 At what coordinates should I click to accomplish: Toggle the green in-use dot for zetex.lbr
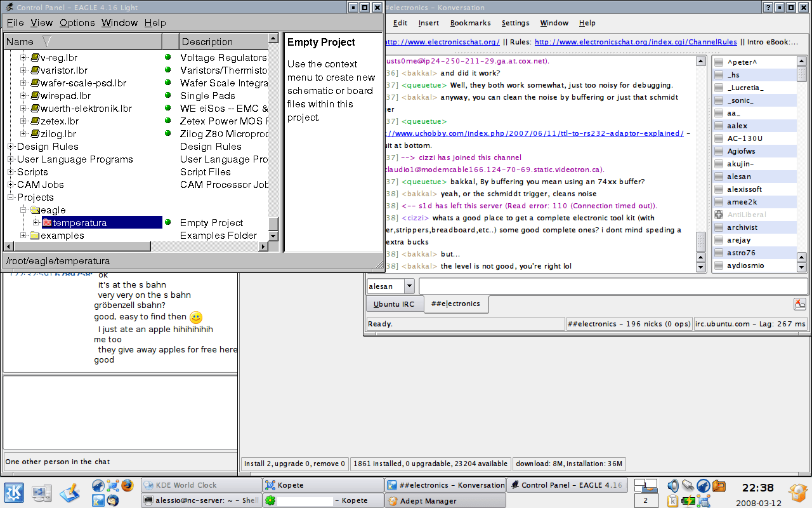[x=168, y=121]
